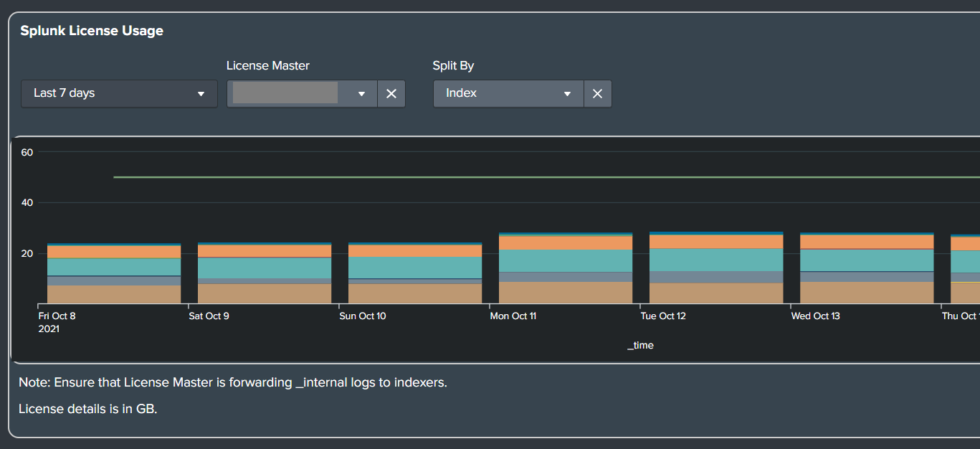This screenshot has width=980, height=449.
Task: Click the 40 y-axis value
Action: pyautogui.click(x=27, y=202)
